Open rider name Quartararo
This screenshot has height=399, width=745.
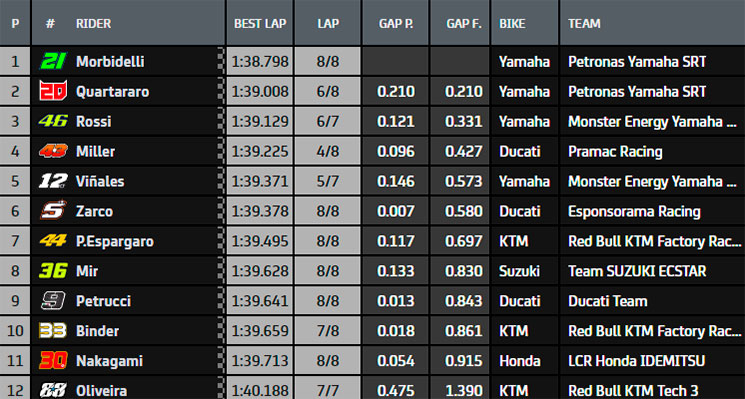[x=113, y=91]
